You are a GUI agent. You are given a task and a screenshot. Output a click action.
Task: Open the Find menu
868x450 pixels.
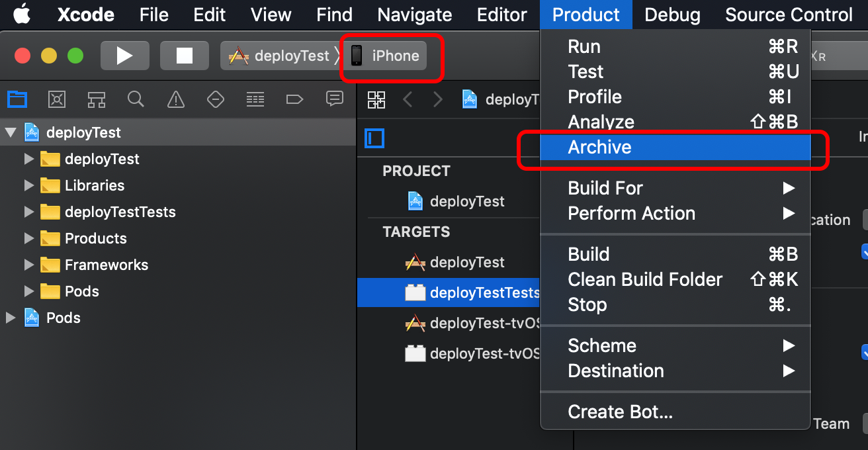pyautogui.click(x=334, y=15)
